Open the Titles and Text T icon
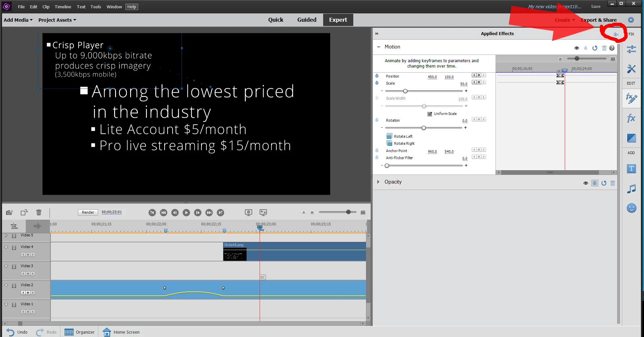Image resolution: width=644 pixels, height=337 pixels. 631,168
